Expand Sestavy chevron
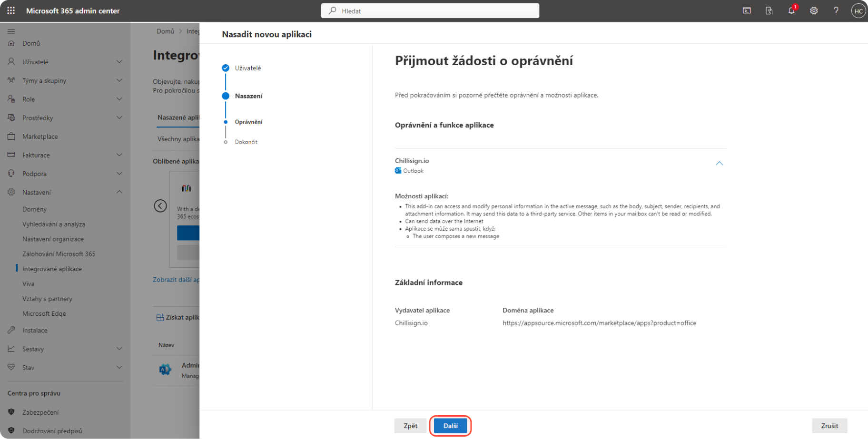 (119, 349)
